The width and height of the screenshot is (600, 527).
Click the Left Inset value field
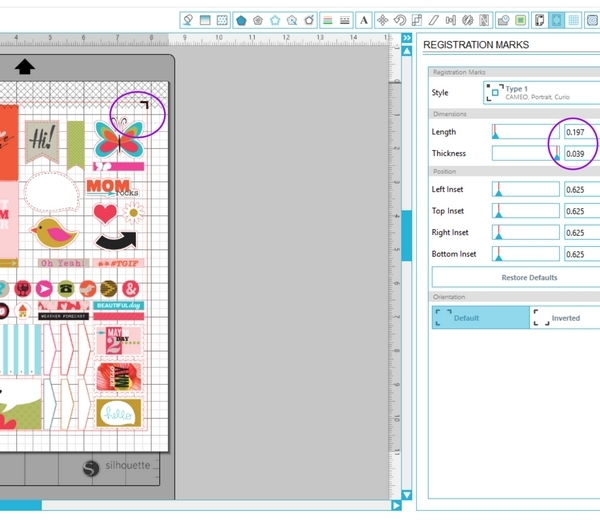pos(582,189)
